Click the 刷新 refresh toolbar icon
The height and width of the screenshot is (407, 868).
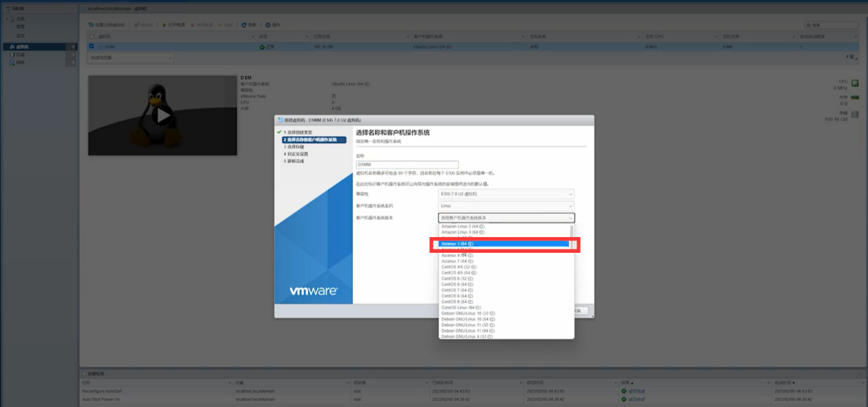[x=244, y=25]
